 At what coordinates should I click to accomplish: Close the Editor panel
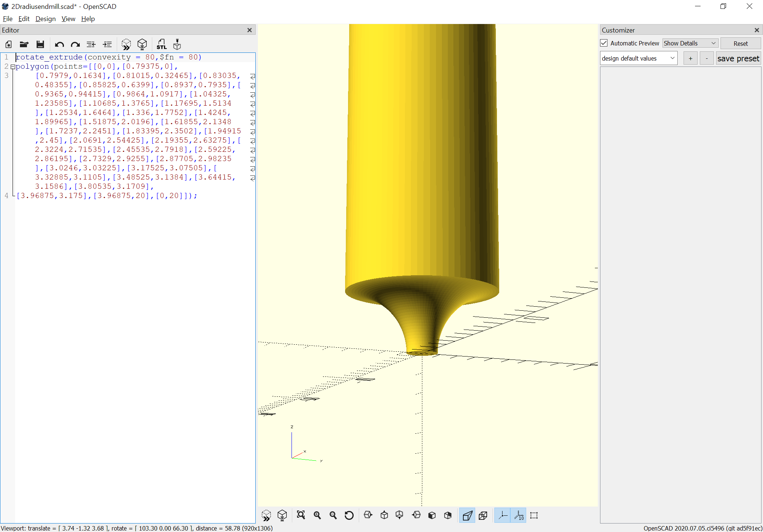tap(249, 30)
